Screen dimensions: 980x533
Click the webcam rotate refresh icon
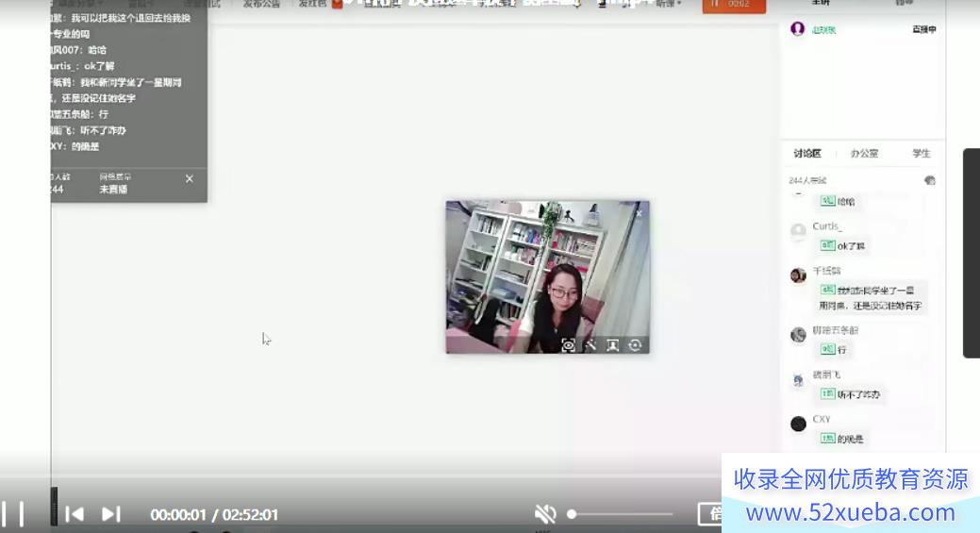coord(635,345)
